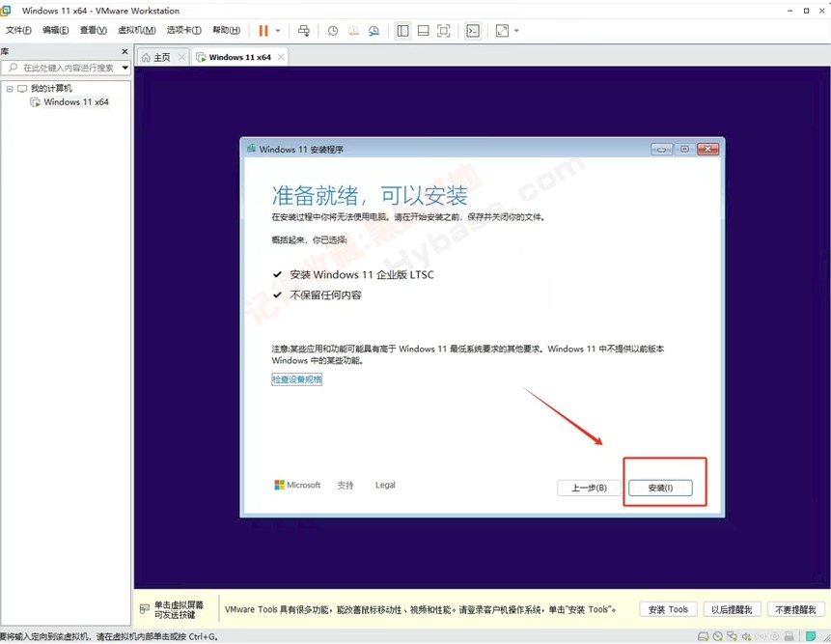Viewport: 831px width, 644px height.
Task: Enter full screen mode icon
Action: click(x=444, y=31)
